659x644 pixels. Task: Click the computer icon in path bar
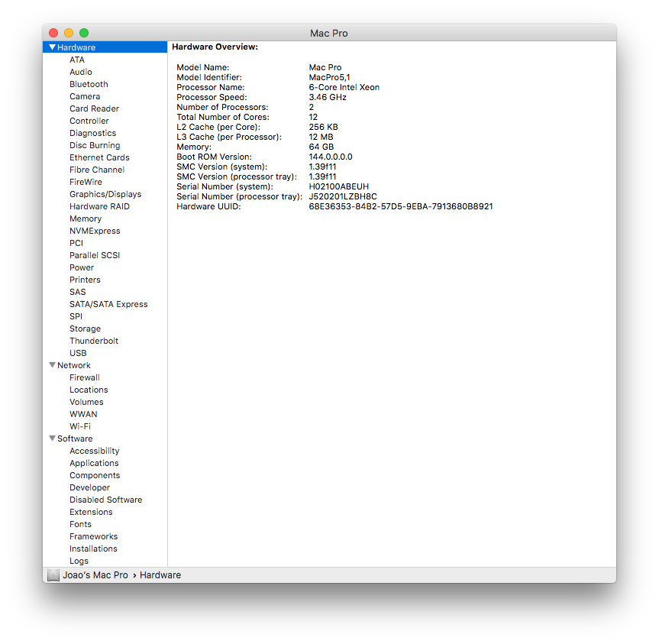[x=53, y=575]
